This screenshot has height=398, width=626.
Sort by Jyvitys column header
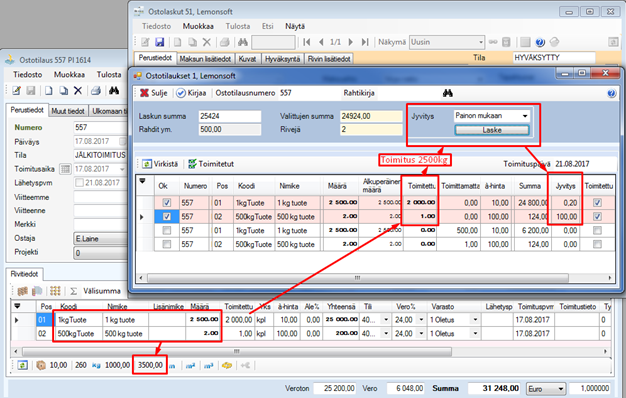click(566, 186)
